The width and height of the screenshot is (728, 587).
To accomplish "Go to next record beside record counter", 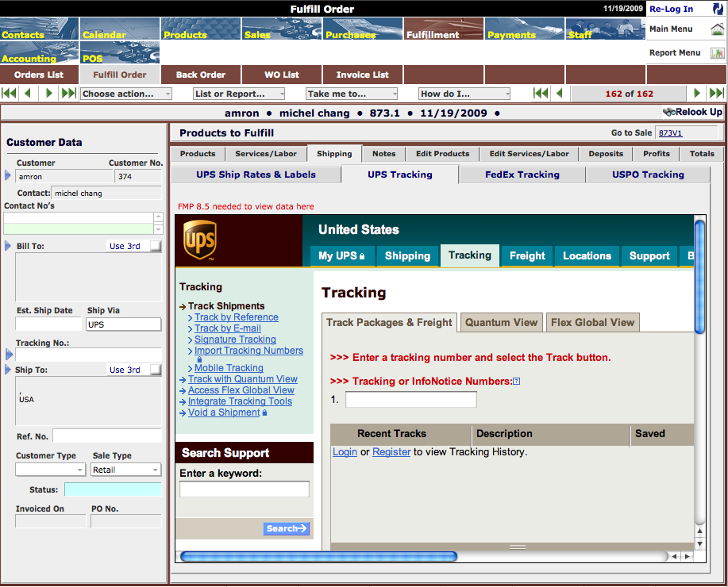I will click(x=696, y=94).
